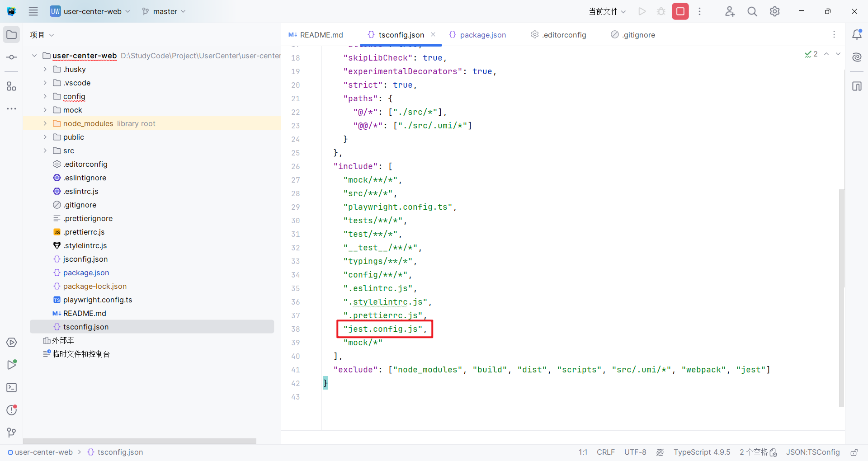
Task: Click CRLF line separator in status bar
Action: point(605,452)
